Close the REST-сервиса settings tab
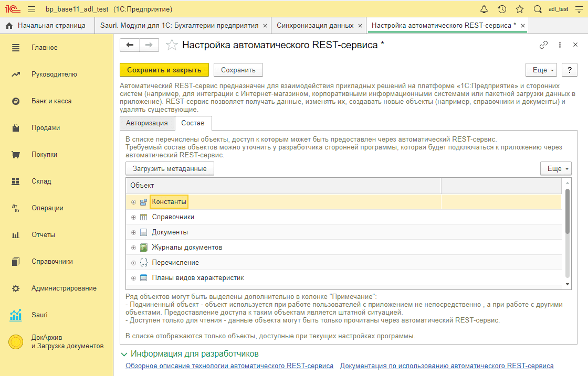The width and height of the screenshot is (588, 376). coord(523,26)
